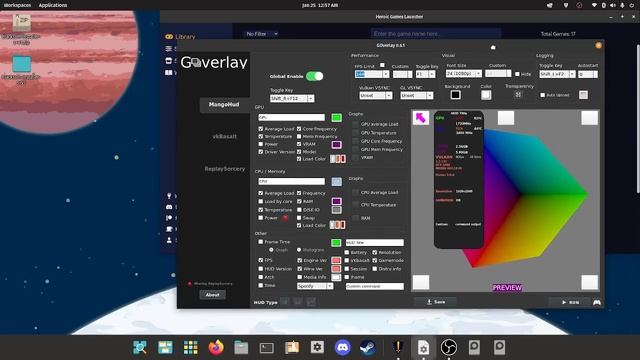Image resolution: width=640 pixels, height=360 pixels.
Task: Launch Discord from the dock
Action: coord(342,347)
